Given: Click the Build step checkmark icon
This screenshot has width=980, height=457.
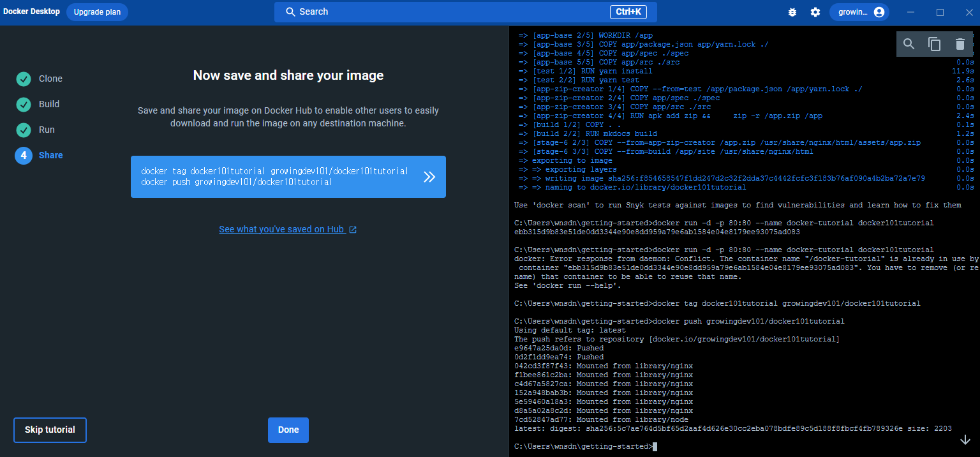Looking at the screenshot, I should click(24, 105).
